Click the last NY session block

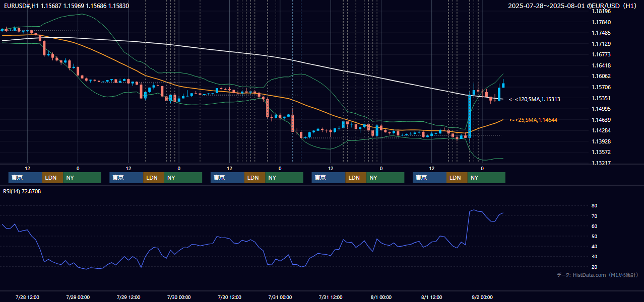pyautogui.click(x=486, y=178)
